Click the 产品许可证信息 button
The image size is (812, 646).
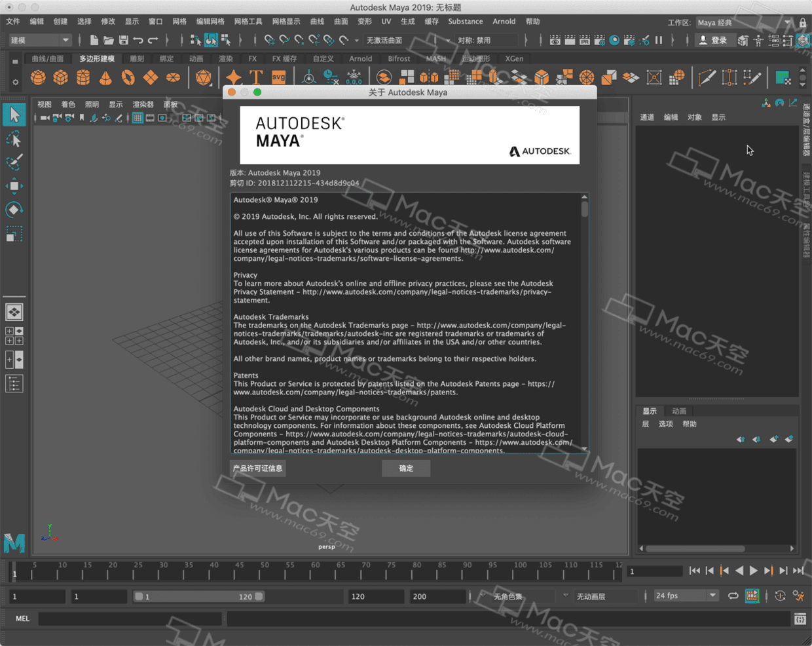258,468
